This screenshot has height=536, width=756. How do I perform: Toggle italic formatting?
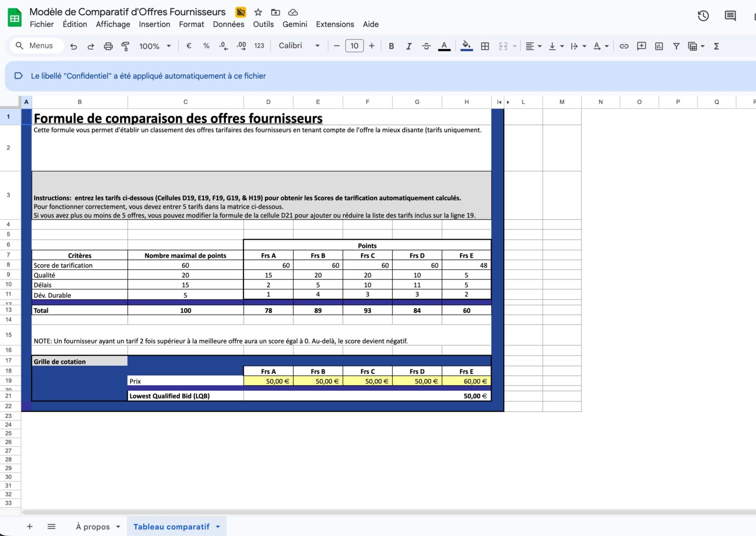[x=409, y=46]
